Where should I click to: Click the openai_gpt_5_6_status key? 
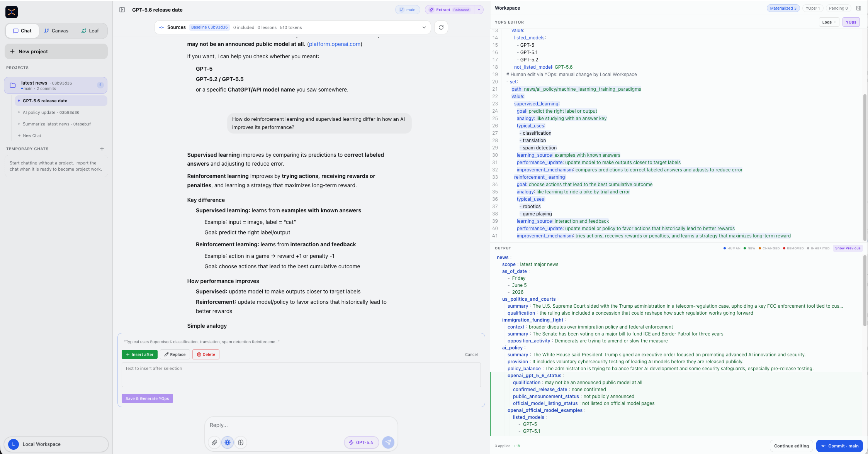click(534, 376)
